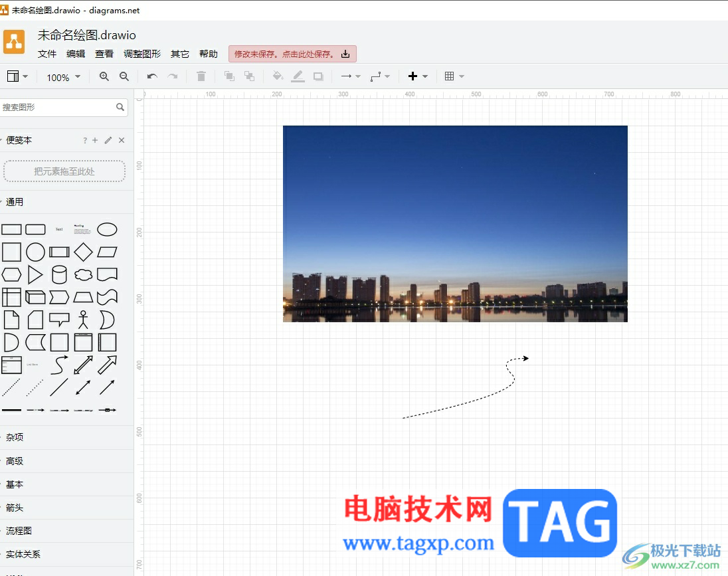Select the trapezoid shape
Image resolution: width=728 pixels, height=576 pixels.
(x=83, y=297)
